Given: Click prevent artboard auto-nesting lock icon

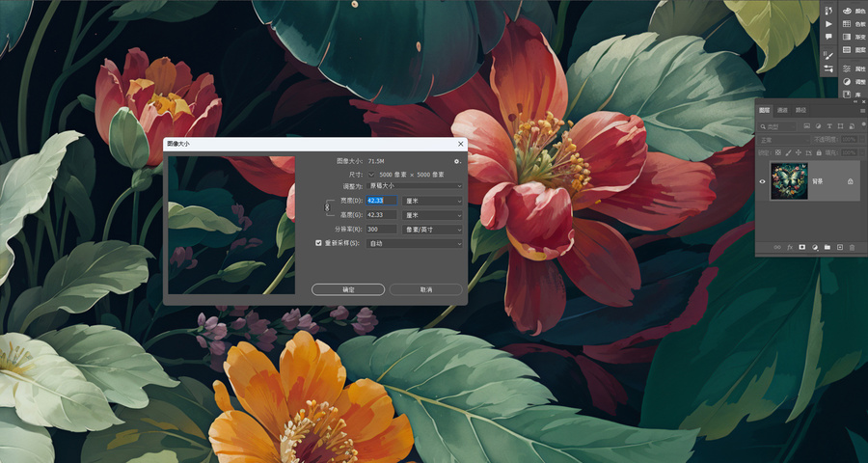Looking at the screenshot, I should [807, 152].
